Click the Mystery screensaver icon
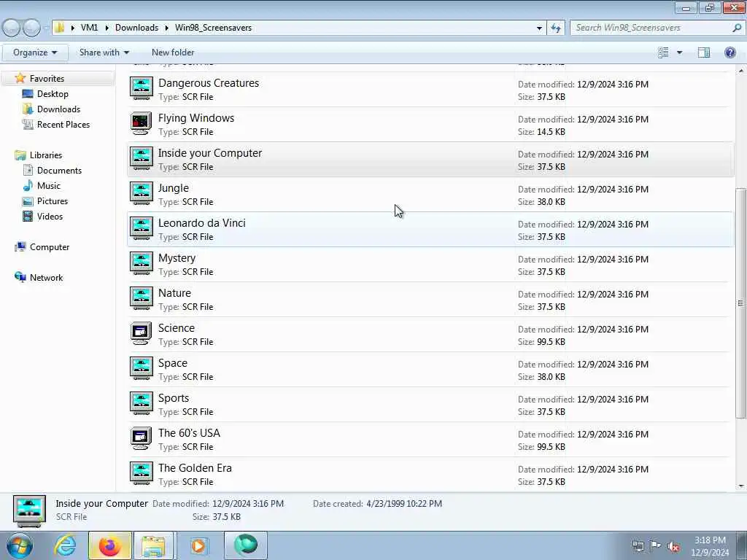747x560 pixels. [142, 264]
